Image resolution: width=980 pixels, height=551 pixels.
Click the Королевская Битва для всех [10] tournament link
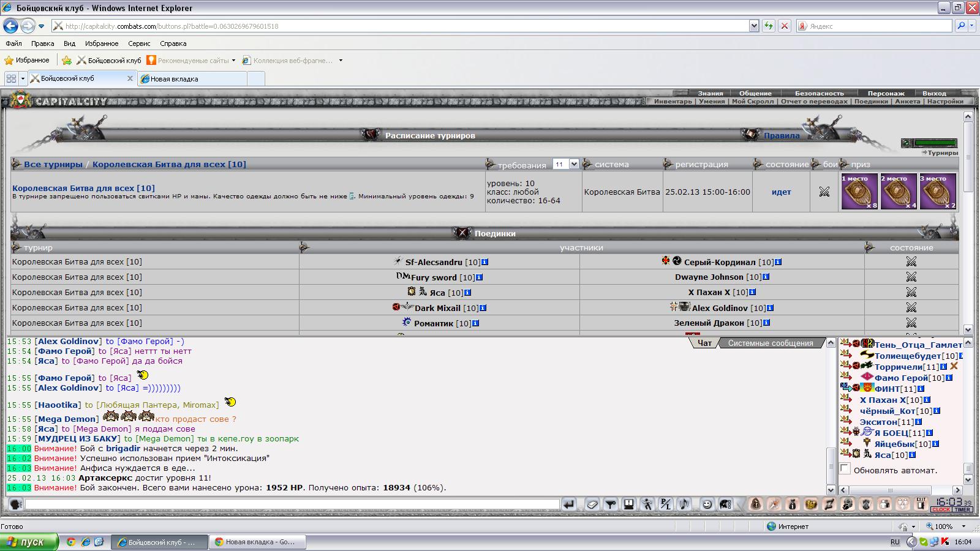(x=83, y=188)
